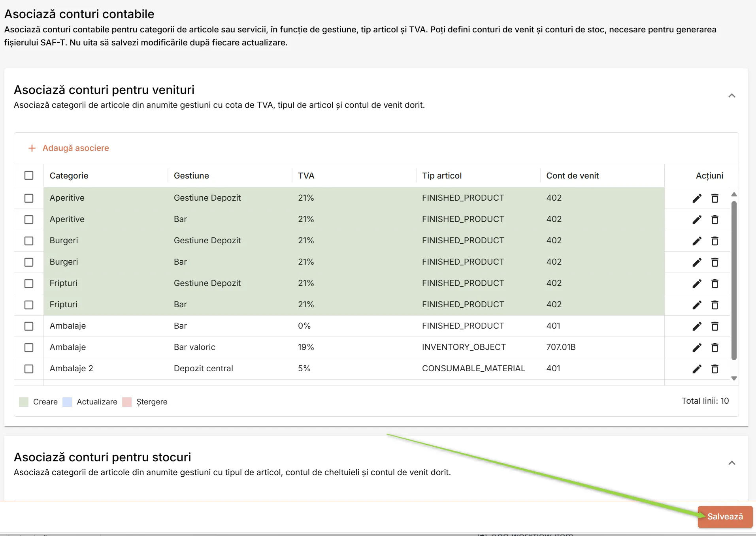
Task: Delete the Ambalaje 2 Depozit central row
Action: point(715,369)
